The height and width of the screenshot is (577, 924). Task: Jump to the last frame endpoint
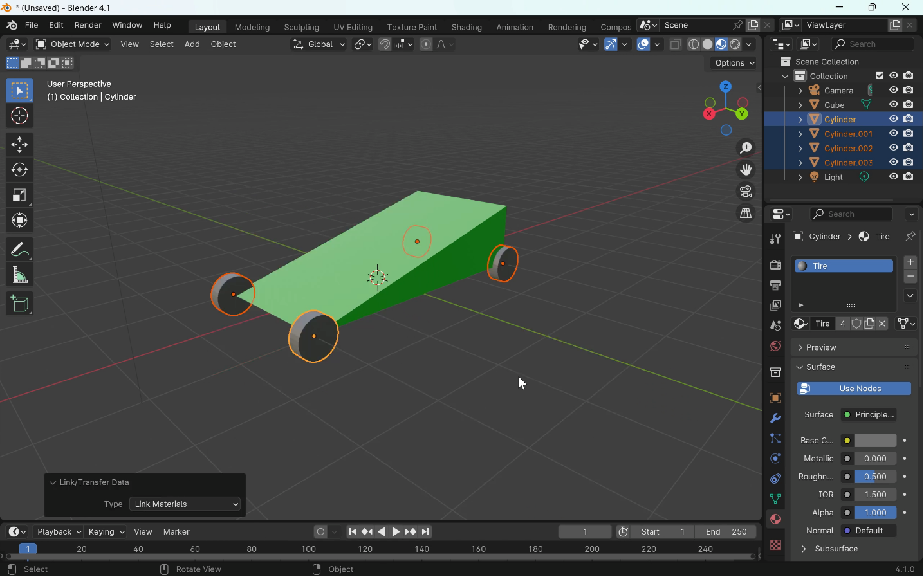click(426, 533)
